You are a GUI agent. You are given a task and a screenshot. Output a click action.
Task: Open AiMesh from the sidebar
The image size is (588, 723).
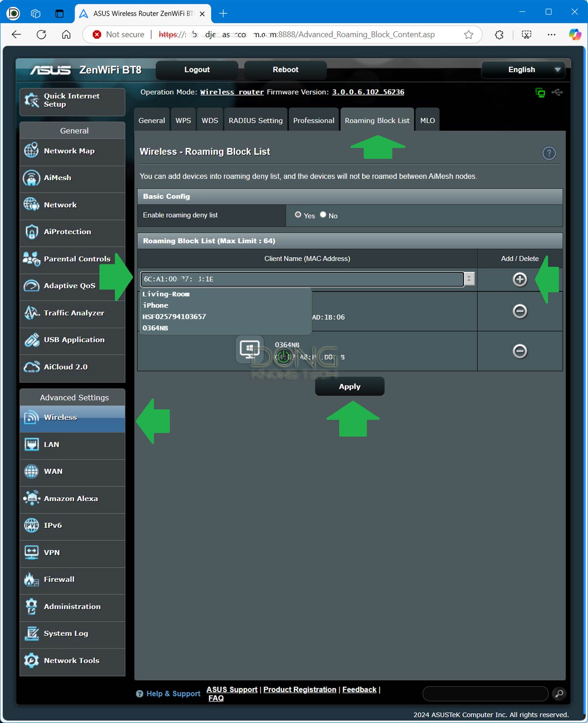coord(57,178)
